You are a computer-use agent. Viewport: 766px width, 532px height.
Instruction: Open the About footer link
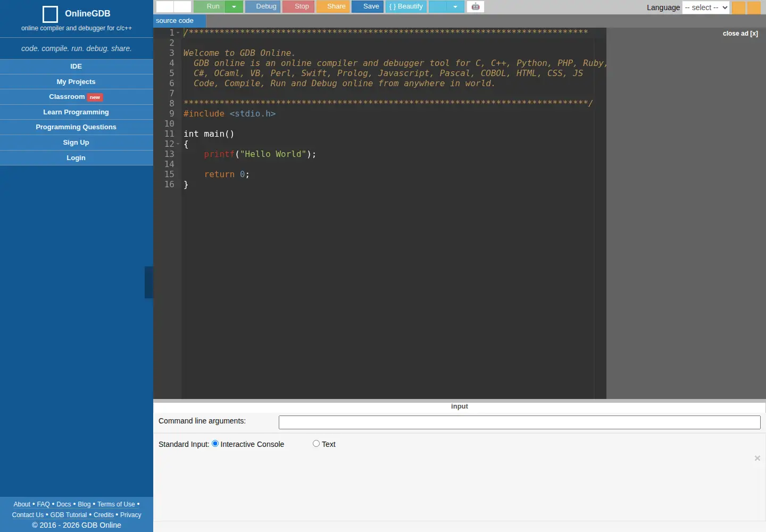[x=22, y=504]
